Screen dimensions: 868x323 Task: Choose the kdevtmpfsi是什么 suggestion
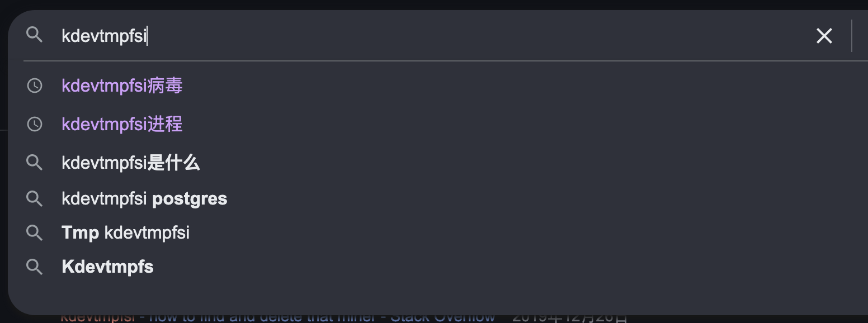(130, 163)
